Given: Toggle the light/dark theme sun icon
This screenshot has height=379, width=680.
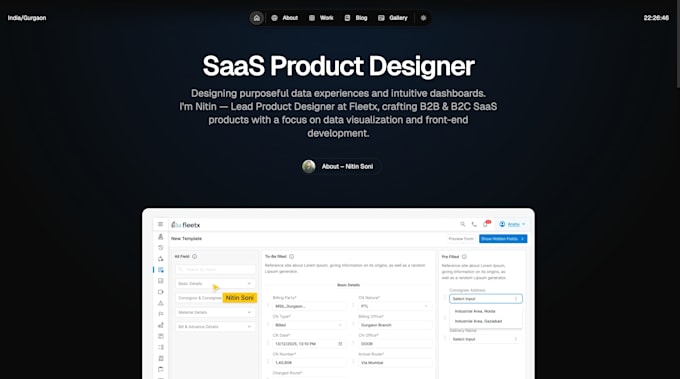Looking at the screenshot, I should click(423, 18).
